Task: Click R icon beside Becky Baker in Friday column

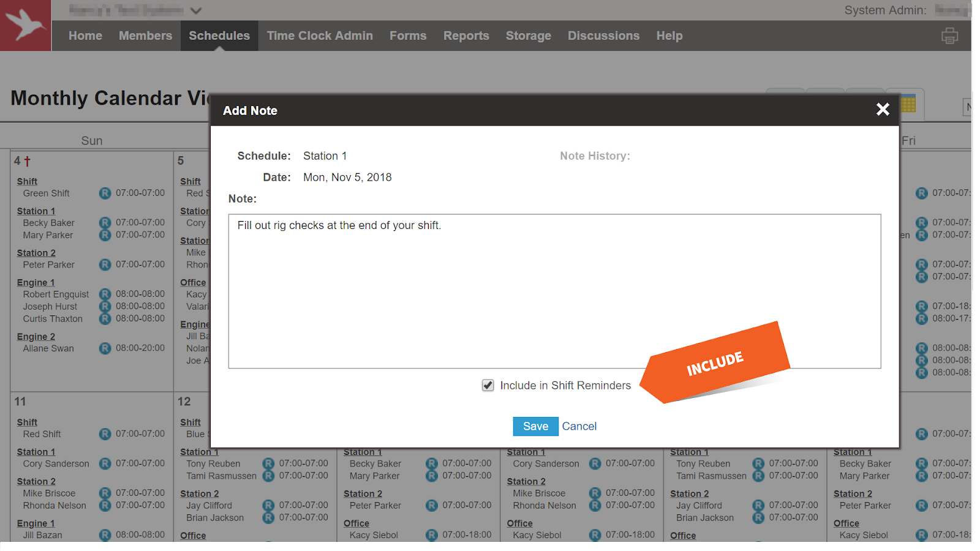Action: pyautogui.click(x=922, y=463)
